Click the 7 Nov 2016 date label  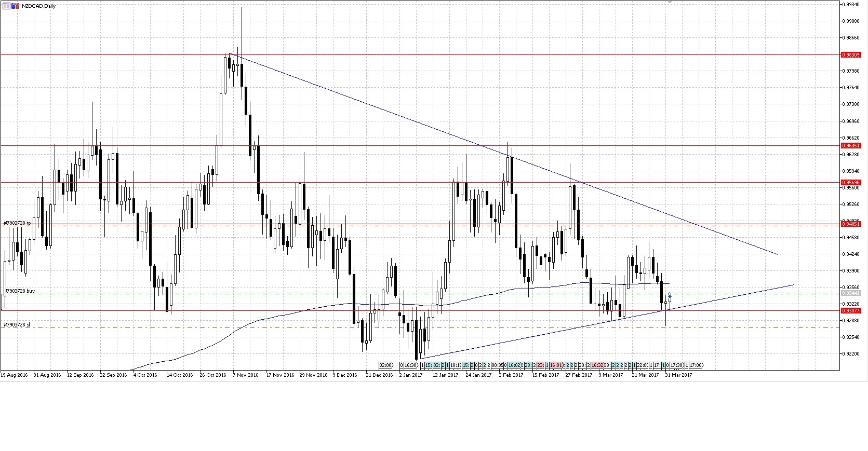[x=246, y=375]
